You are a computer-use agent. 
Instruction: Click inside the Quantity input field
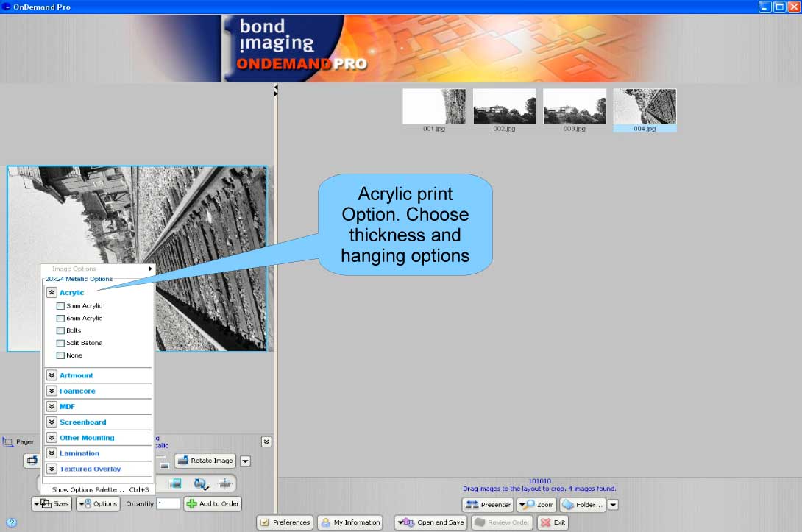click(168, 504)
